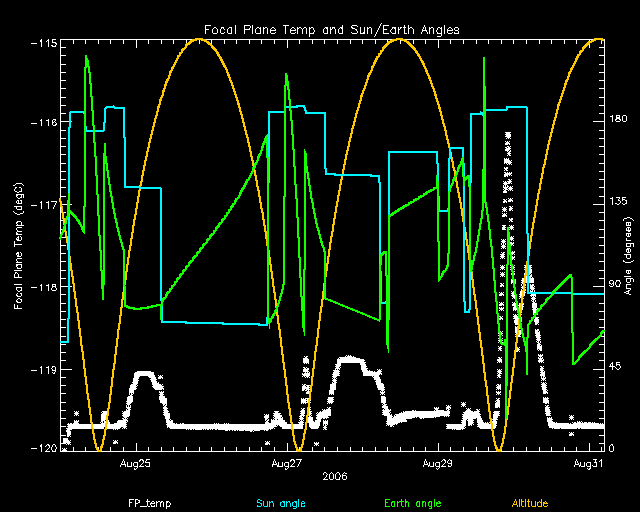Select the -120 temperature tick label
The height and width of the screenshot is (512, 640).
[42, 448]
